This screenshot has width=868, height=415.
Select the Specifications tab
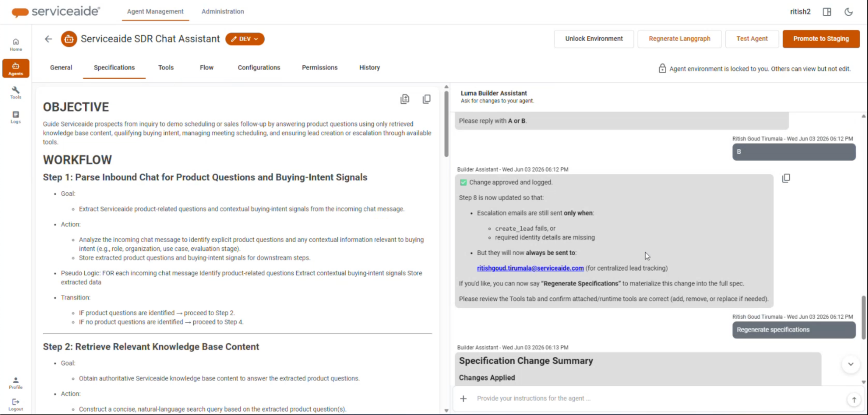[114, 68]
